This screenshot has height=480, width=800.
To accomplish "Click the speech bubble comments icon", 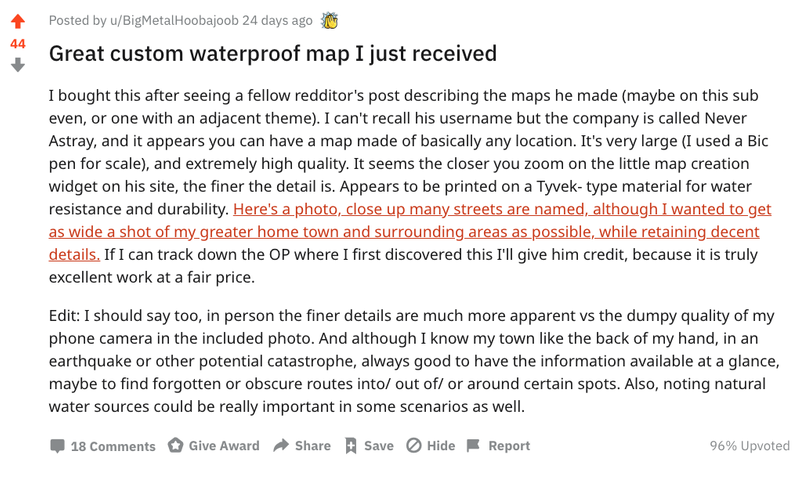I will (58, 446).
